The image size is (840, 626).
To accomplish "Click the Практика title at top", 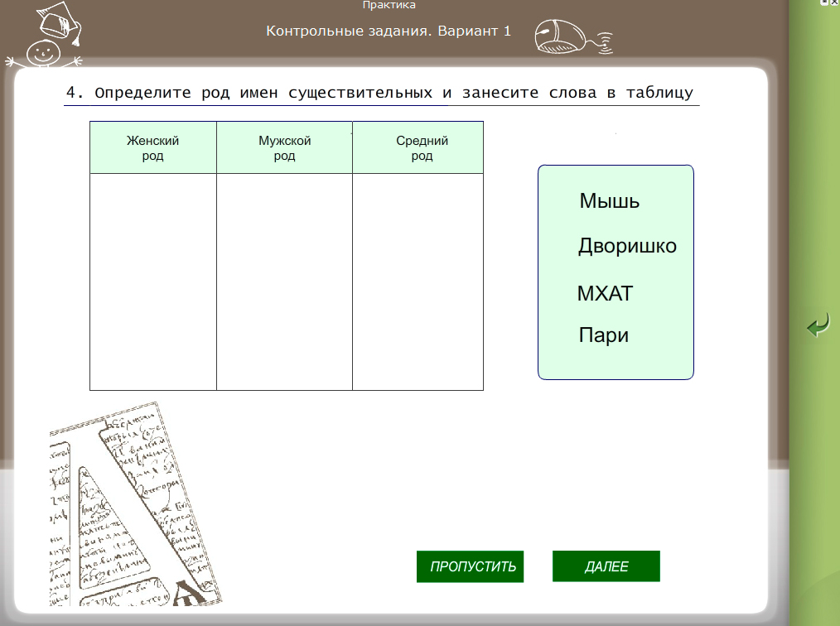I will 389,6.
